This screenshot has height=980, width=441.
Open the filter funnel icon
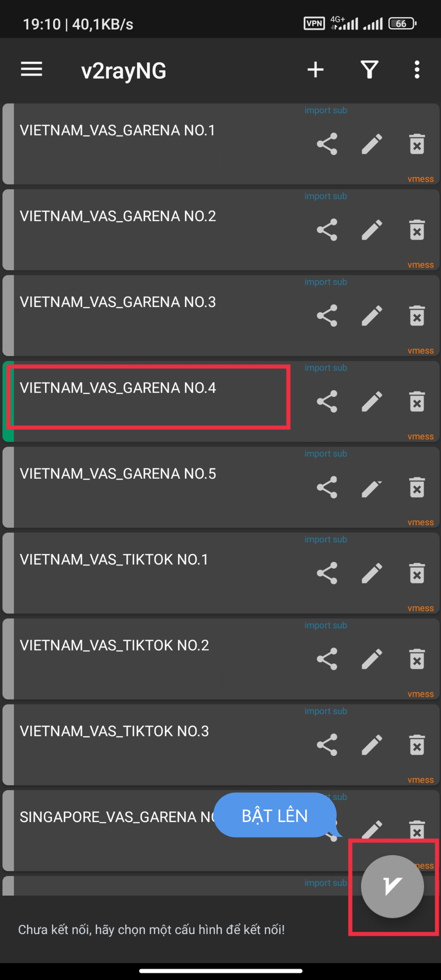(369, 69)
